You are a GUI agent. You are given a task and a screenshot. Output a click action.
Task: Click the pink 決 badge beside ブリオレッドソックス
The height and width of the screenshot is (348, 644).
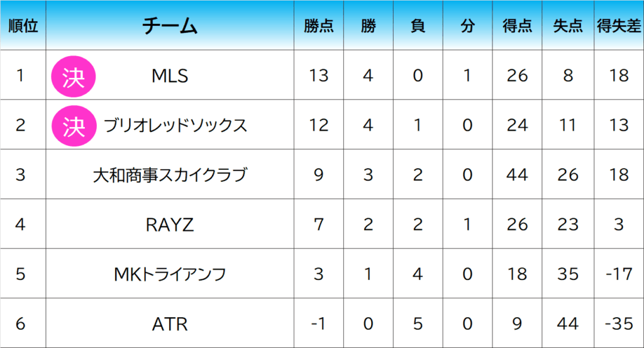[74, 126]
